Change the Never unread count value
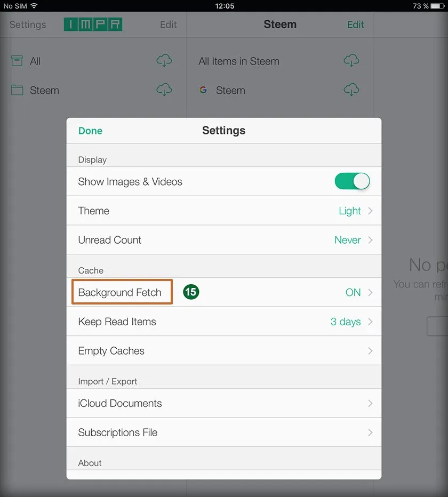Image resolution: width=448 pixels, height=497 pixels. 348,240
